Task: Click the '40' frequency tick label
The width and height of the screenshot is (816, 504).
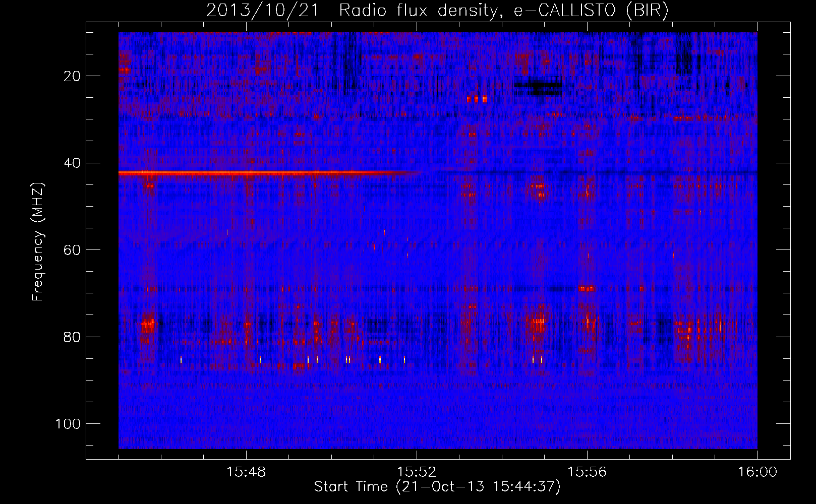Action: point(73,163)
